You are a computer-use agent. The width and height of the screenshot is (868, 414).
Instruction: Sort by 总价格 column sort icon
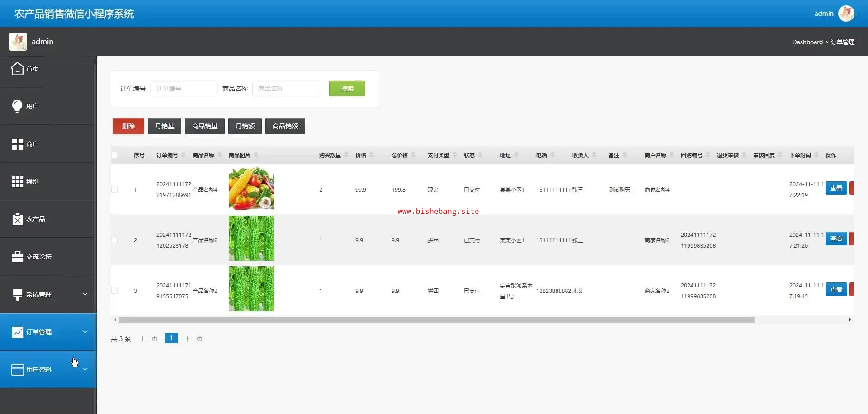(413, 155)
